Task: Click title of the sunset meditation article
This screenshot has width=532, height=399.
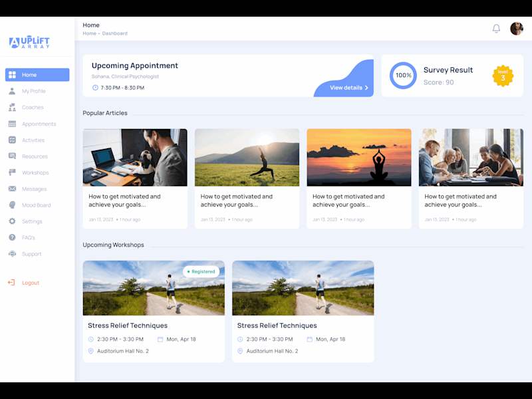Action: coord(348,201)
